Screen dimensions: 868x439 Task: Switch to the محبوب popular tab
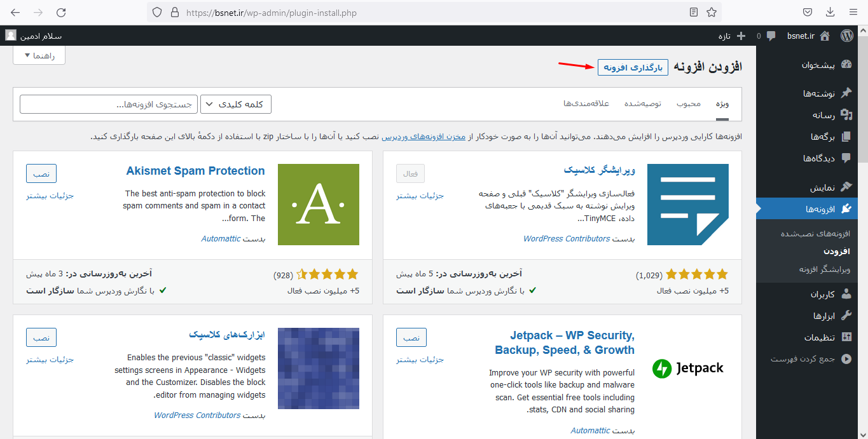pyautogui.click(x=689, y=104)
